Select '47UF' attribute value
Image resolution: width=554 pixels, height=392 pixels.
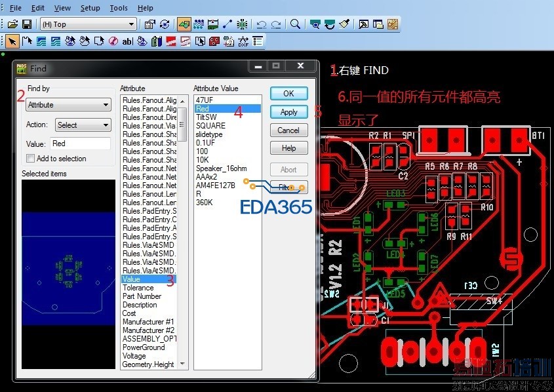(205, 100)
